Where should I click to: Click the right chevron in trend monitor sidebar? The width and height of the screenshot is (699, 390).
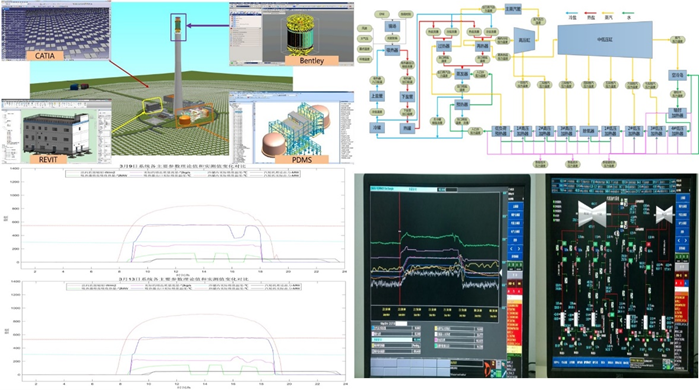(518, 248)
